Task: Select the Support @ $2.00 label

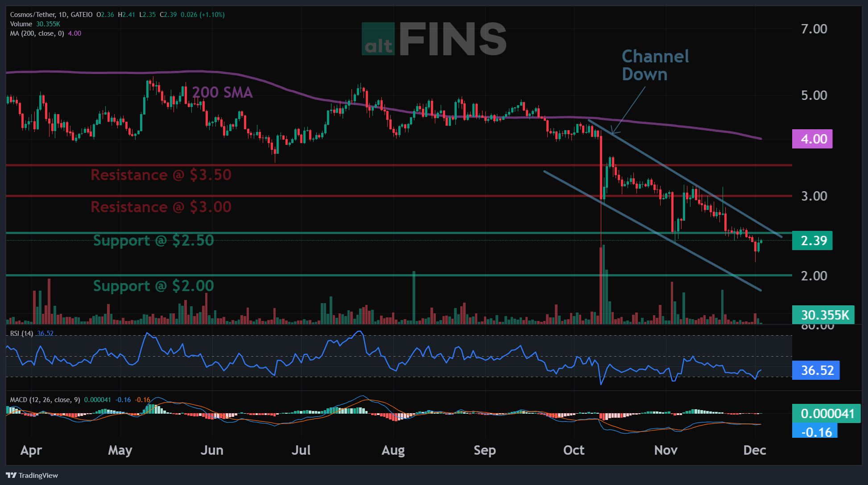Action: 153,286
